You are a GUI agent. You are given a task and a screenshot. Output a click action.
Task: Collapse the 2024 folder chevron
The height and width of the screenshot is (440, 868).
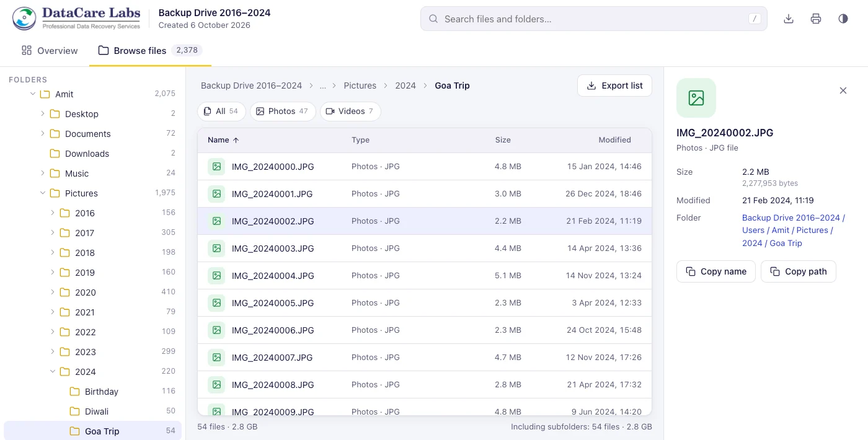point(53,372)
